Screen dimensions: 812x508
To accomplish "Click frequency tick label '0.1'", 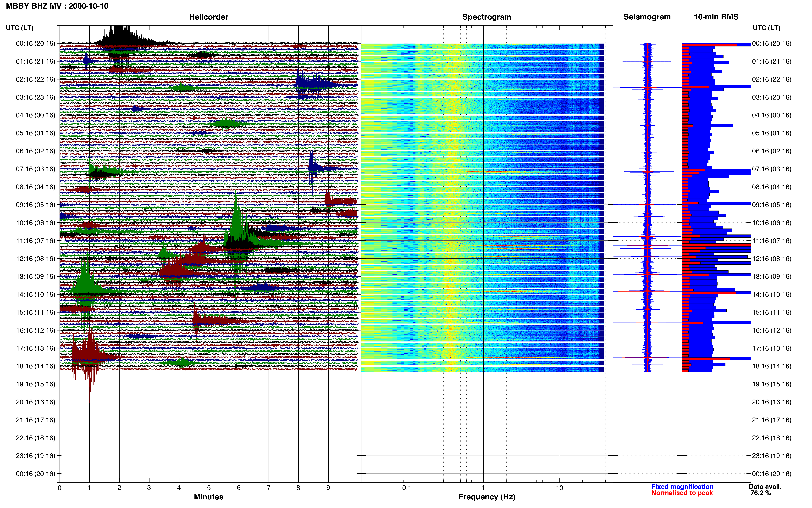I will pyautogui.click(x=407, y=488).
